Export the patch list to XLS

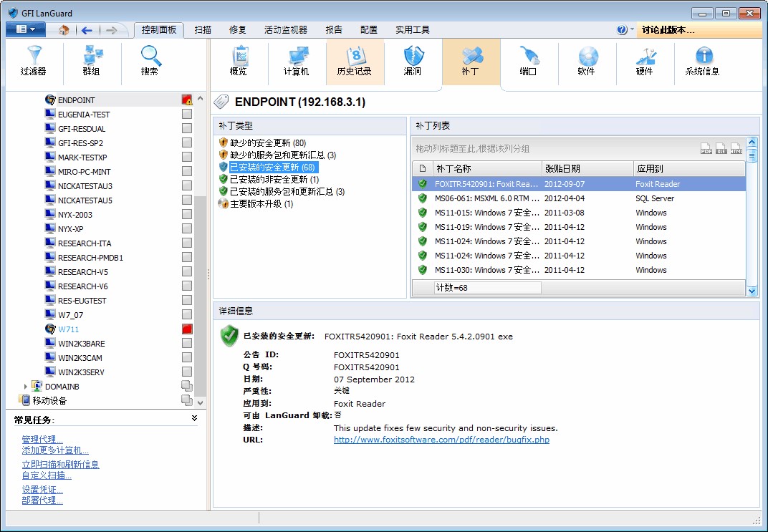click(x=721, y=148)
